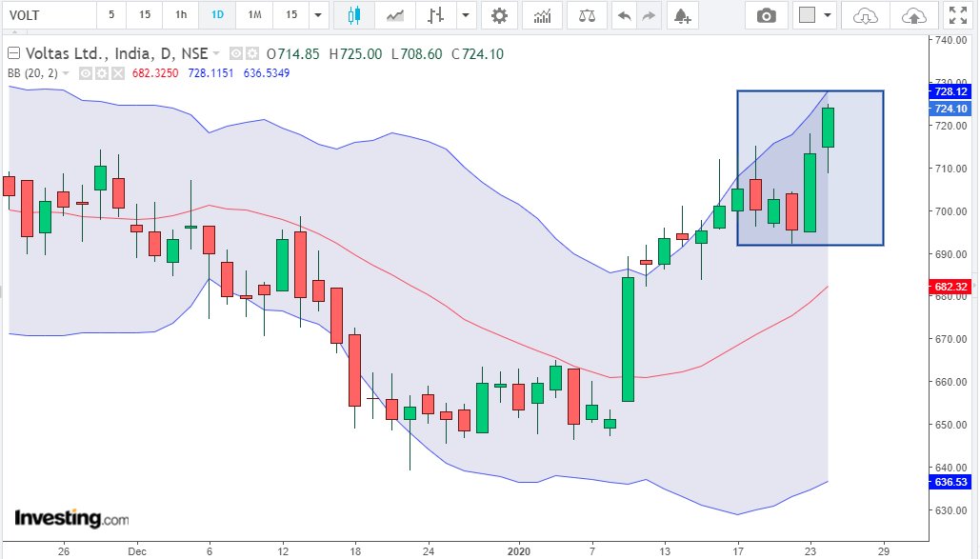Screen dimensions: 980x559
Task: Click the red 682.32 price axis label
Action: pos(950,287)
